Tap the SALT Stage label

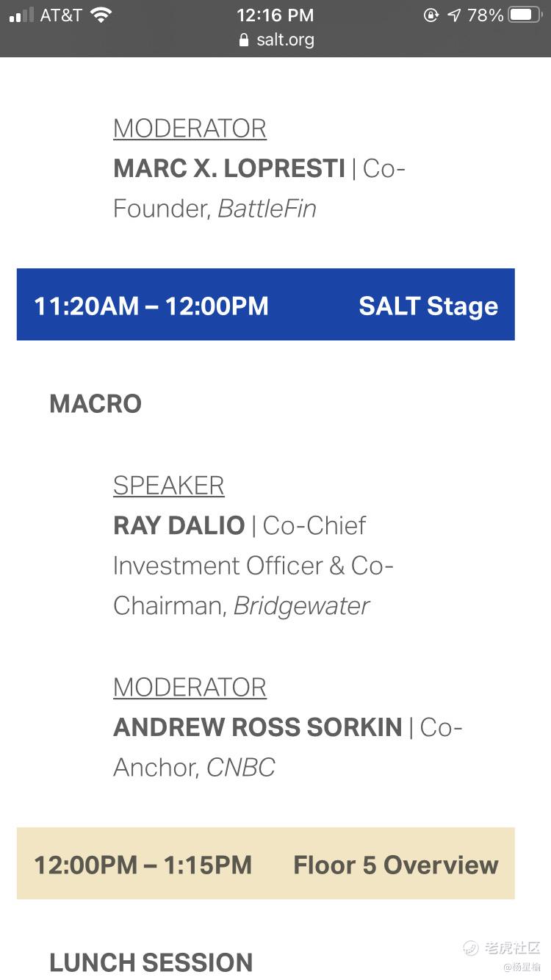(x=428, y=306)
